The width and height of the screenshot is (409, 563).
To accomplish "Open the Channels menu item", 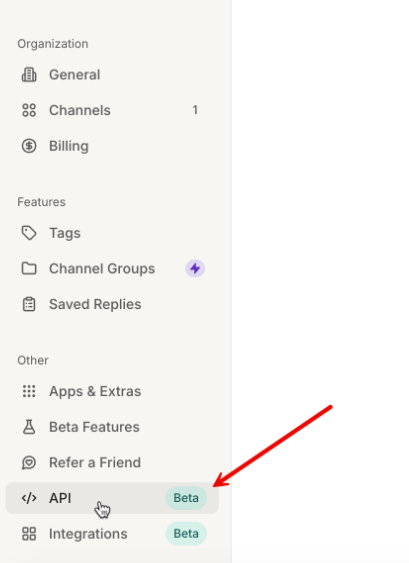I will tap(112, 110).
